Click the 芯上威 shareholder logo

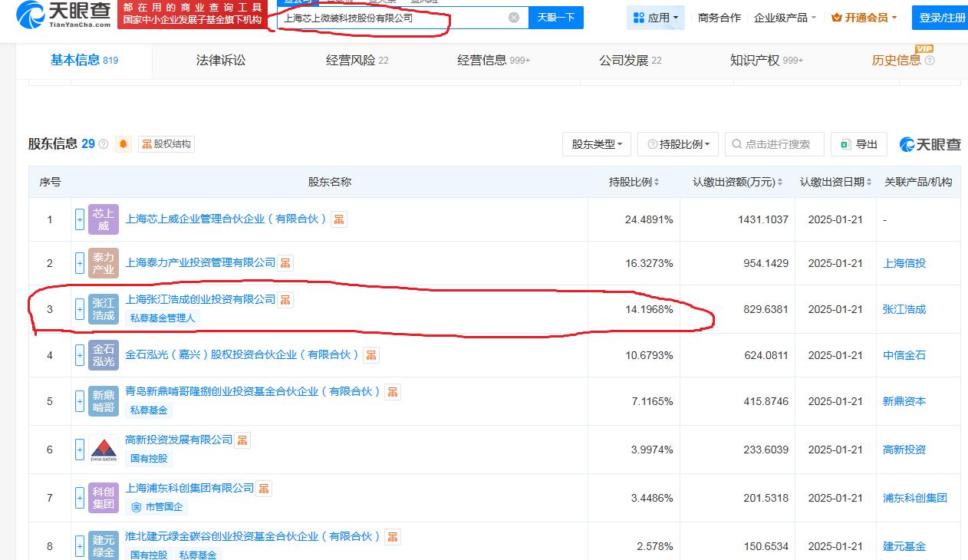click(x=104, y=219)
